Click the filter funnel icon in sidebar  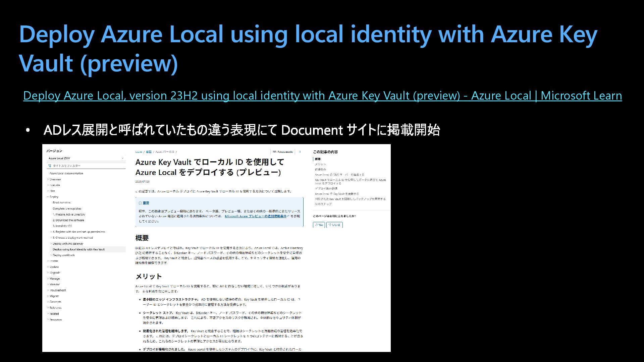pos(50,166)
